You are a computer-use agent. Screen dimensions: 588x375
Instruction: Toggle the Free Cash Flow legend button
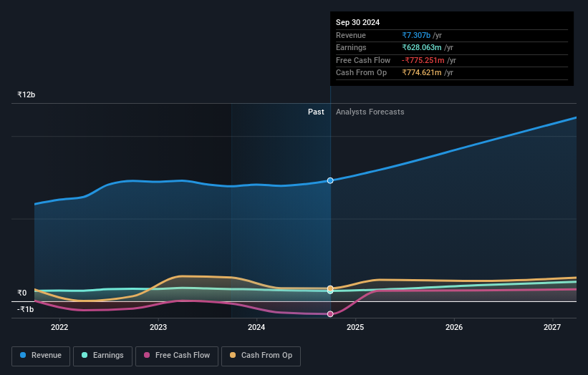177,356
